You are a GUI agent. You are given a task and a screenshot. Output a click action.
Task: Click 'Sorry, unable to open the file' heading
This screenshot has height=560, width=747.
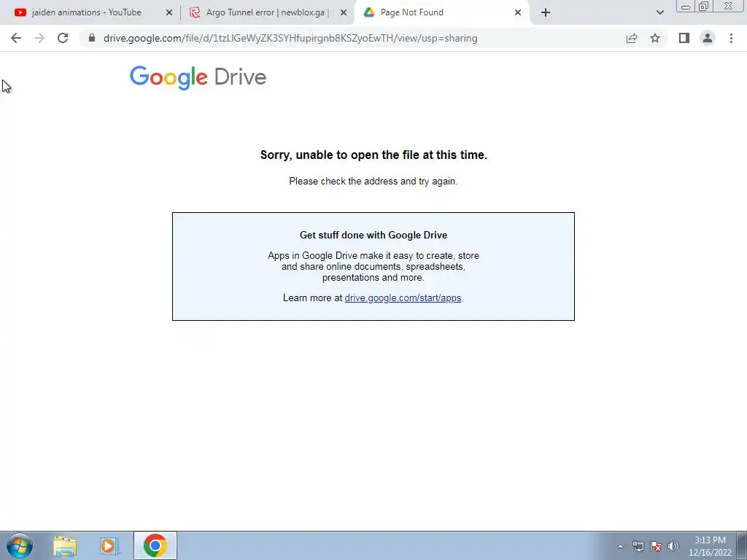pyautogui.click(x=373, y=155)
